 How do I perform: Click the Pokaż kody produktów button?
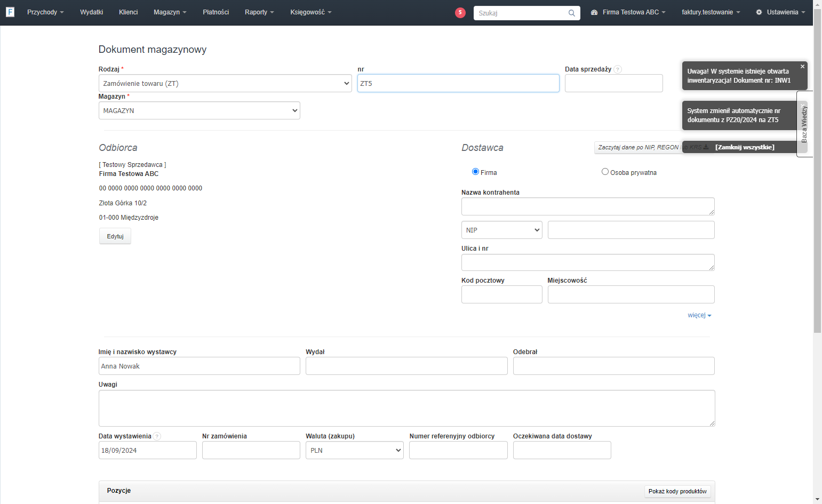coord(677,491)
